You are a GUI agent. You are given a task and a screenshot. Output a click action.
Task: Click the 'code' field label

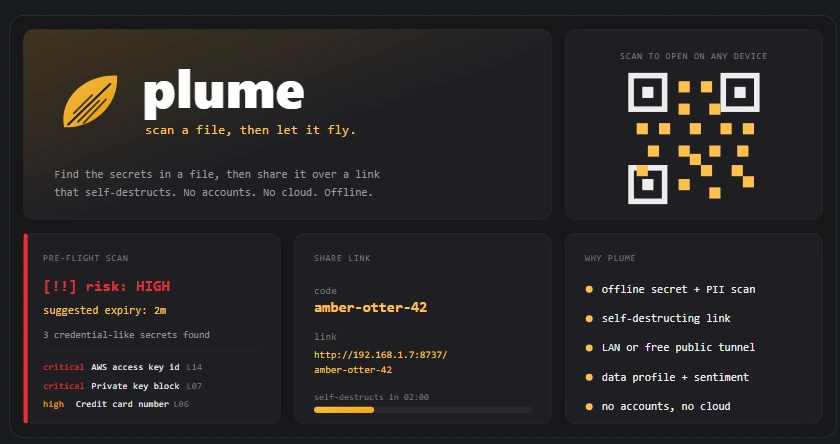pos(325,291)
